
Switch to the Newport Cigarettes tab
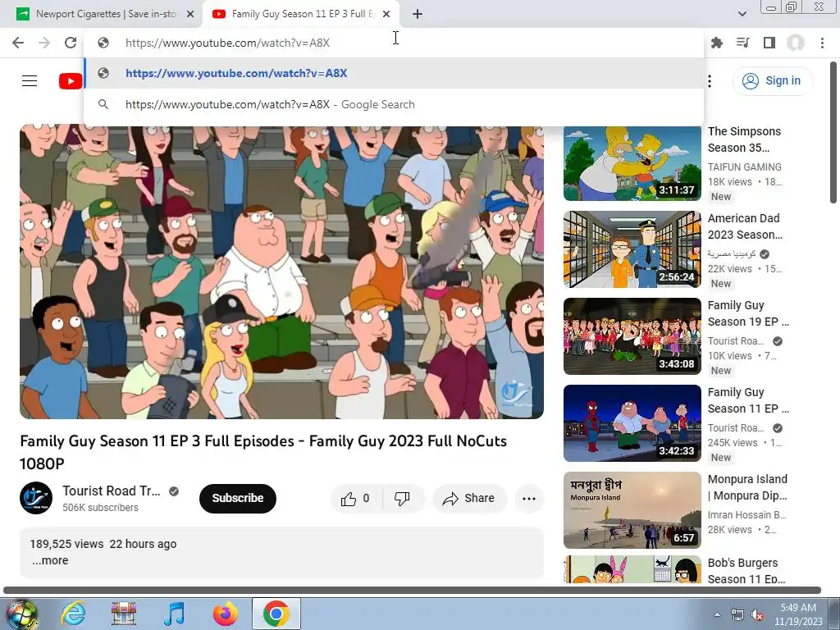click(x=105, y=14)
